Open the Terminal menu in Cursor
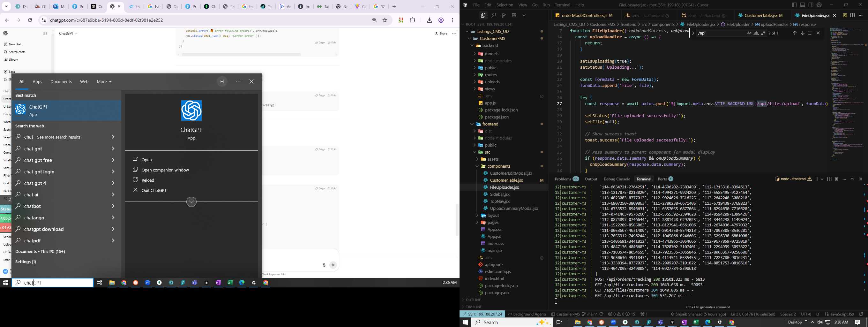The image size is (868, 327). click(562, 5)
